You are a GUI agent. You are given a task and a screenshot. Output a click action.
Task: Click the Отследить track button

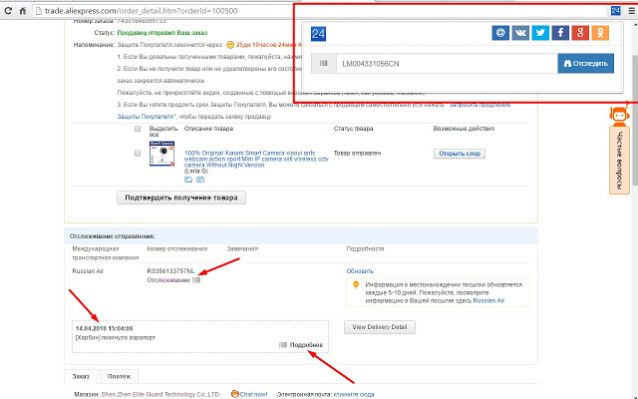click(586, 63)
